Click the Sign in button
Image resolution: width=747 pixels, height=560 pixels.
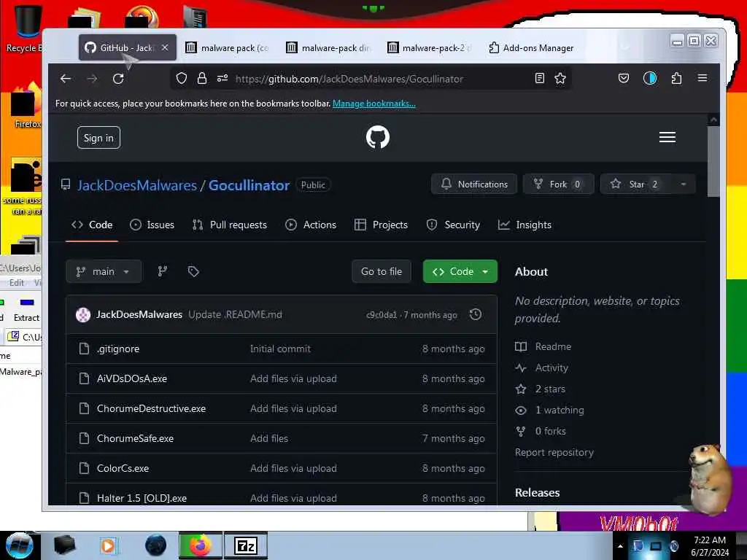pos(98,138)
